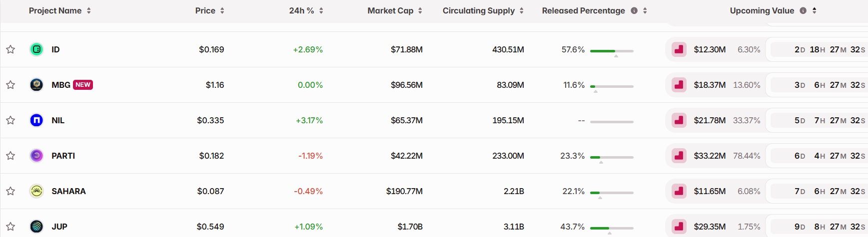
Task: Click the SAHARA token logo icon
Action: [36, 191]
